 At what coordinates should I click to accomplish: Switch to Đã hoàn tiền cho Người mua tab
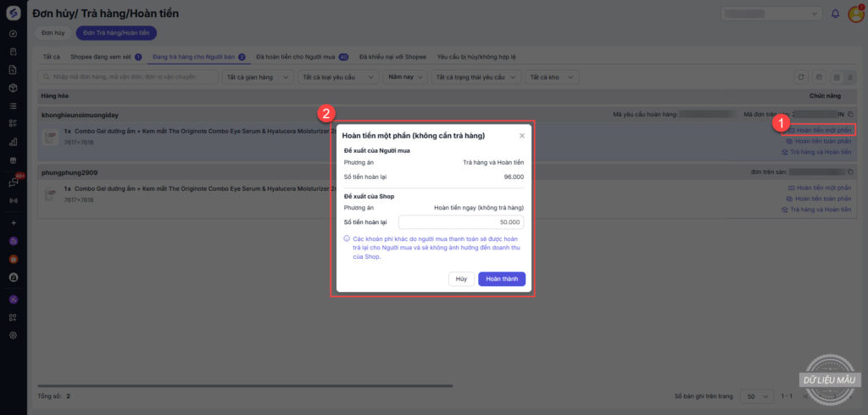(x=302, y=57)
